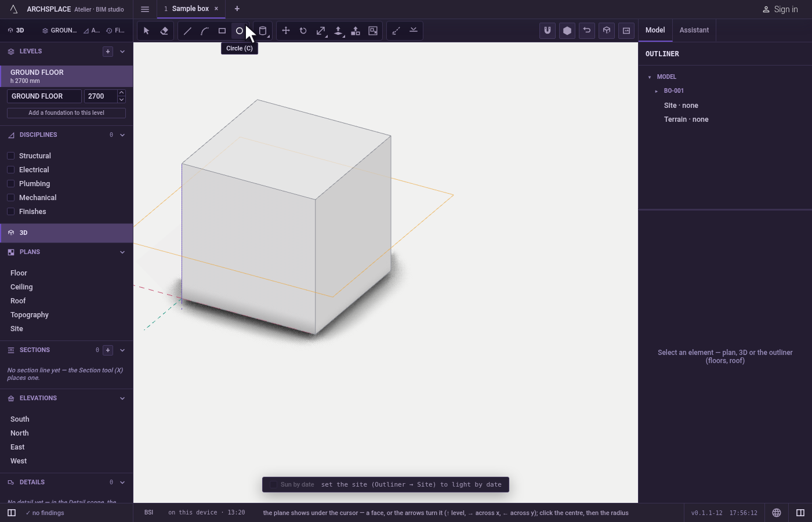This screenshot has width=812, height=522.
Task: Open a new tab with plus button
Action: point(237,9)
